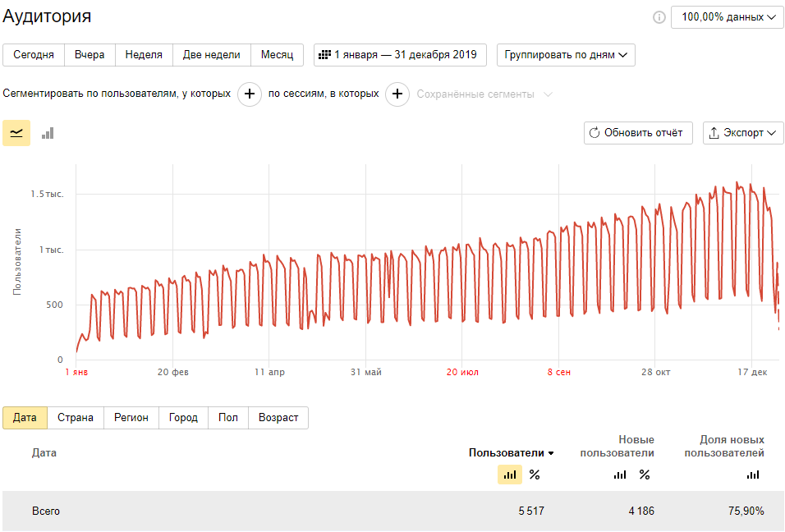The image size is (785, 532).
Task: Open the Группировать по дням dropdown
Action: click(x=566, y=55)
